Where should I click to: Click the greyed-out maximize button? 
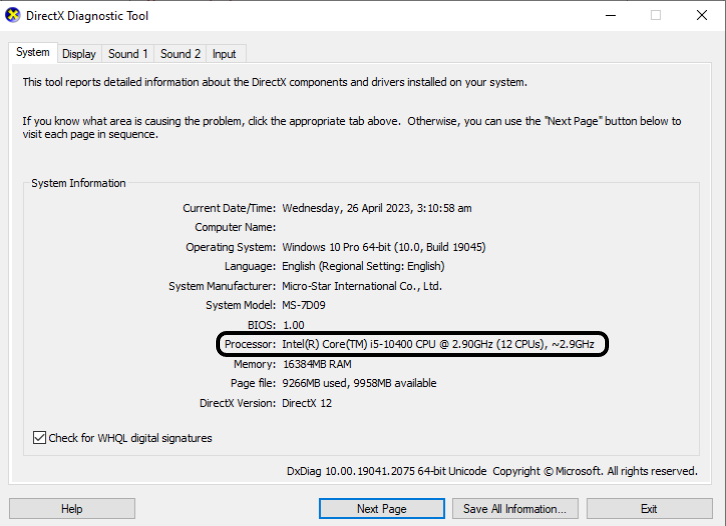[x=656, y=15]
